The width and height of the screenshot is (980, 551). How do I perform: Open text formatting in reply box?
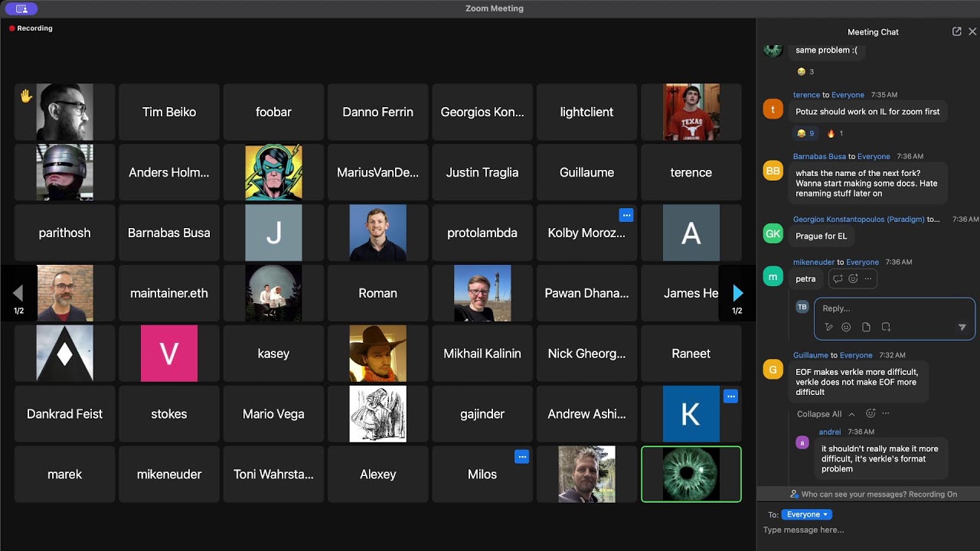coord(828,327)
